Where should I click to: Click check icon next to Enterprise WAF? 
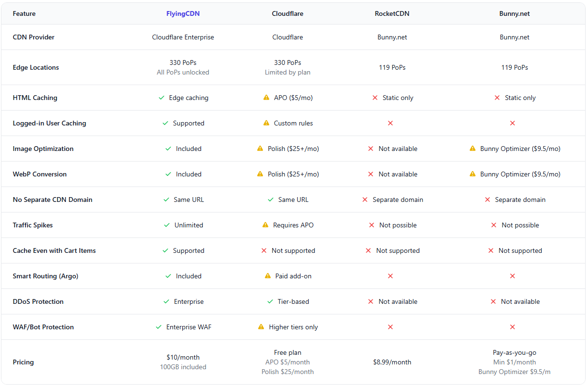[x=159, y=327]
